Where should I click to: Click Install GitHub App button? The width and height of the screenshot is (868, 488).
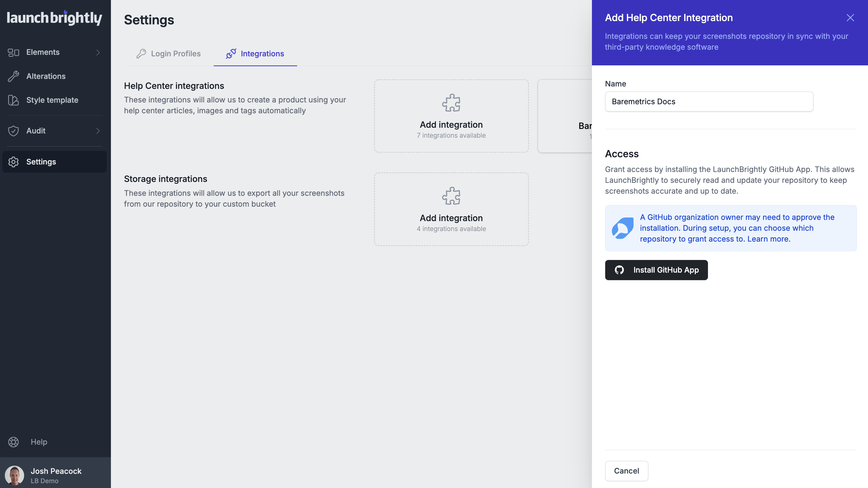(656, 270)
